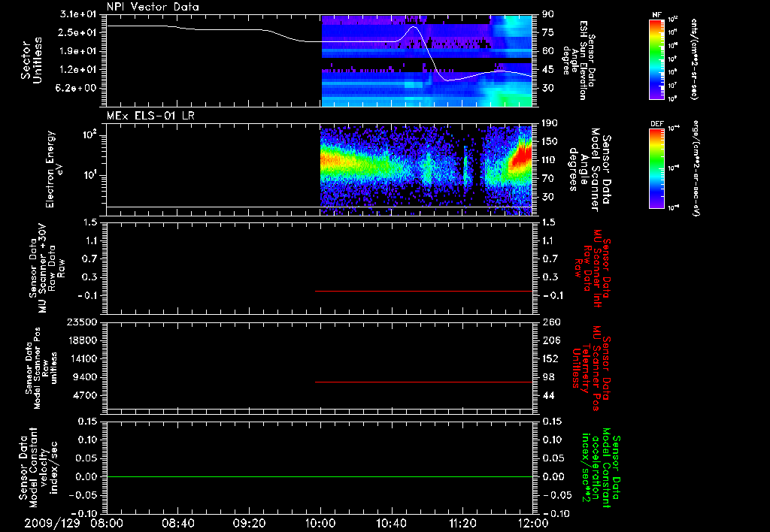Image resolution: width=770 pixels, height=532 pixels.
Task: Click the '09:20' time axis label
Action: click(x=250, y=523)
